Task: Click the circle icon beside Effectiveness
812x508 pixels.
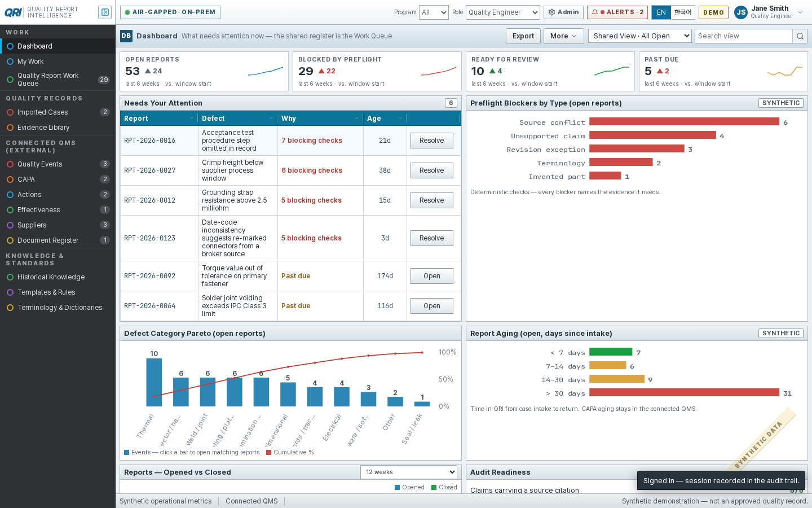Action: point(10,210)
